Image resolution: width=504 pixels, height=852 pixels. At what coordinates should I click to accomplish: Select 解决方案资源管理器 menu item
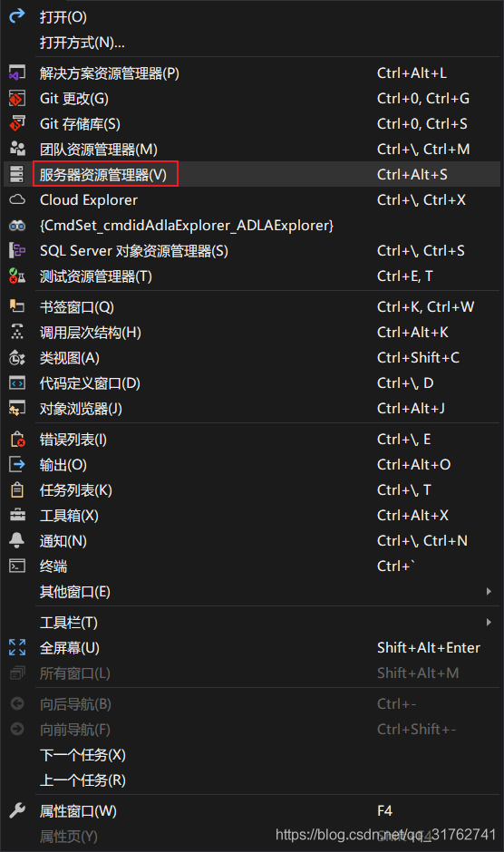pyautogui.click(x=252, y=73)
